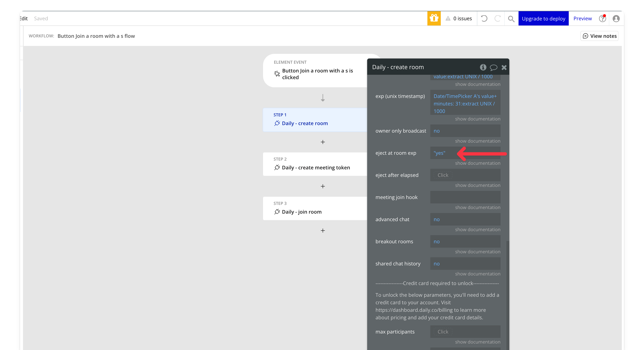
Task: Show info for Daily create room panel
Action: pos(483,67)
